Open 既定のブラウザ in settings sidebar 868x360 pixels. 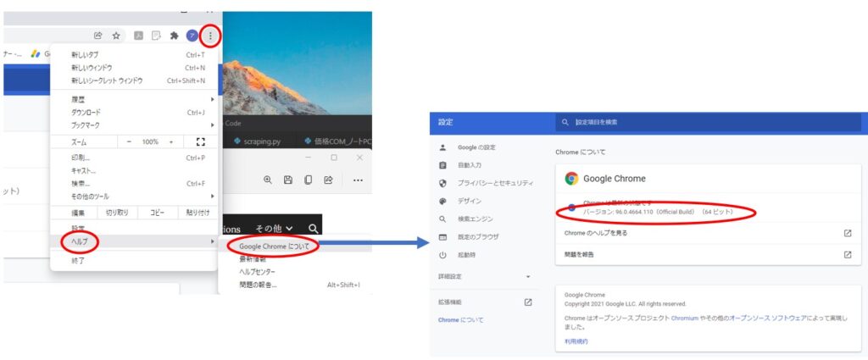pos(480,236)
